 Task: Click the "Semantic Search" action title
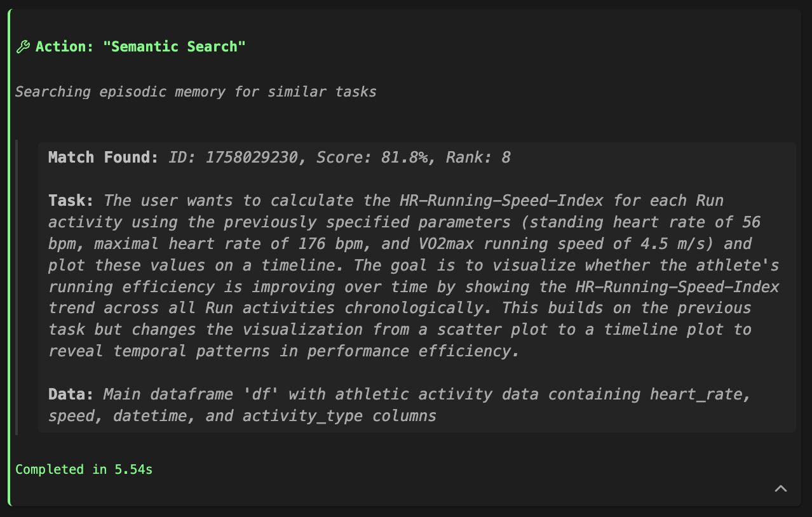pyautogui.click(x=174, y=46)
